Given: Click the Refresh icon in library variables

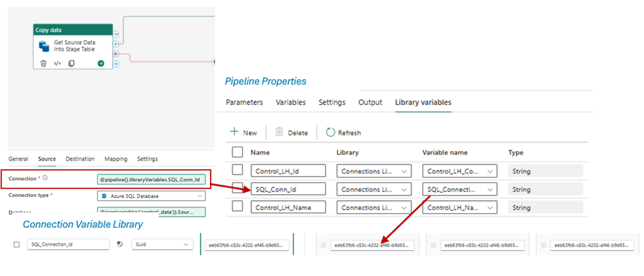Looking at the screenshot, I should 332,133.
